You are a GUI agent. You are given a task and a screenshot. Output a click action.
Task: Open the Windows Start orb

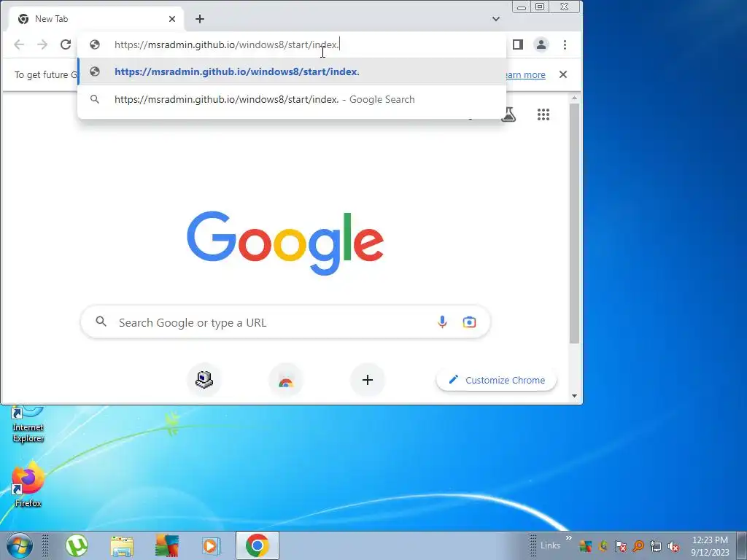[20, 545]
